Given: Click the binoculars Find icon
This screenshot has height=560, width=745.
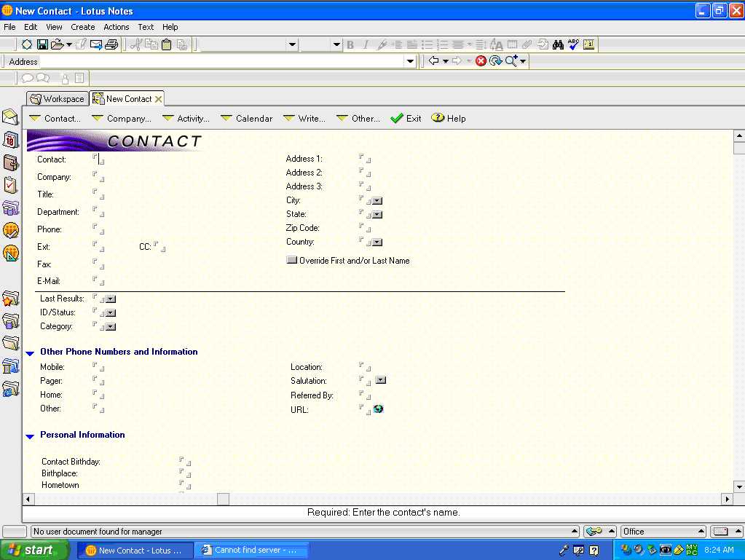Looking at the screenshot, I should [558, 44].
